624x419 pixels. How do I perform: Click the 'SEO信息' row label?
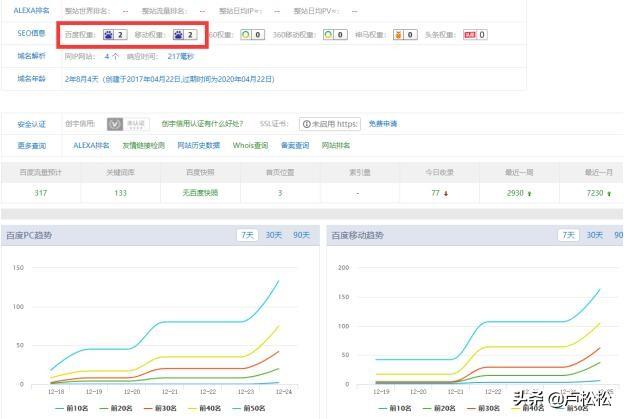coord(31,33)
